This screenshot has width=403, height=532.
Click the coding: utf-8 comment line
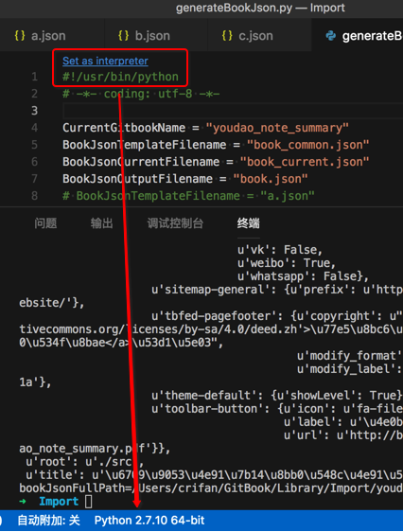[141, 94]
